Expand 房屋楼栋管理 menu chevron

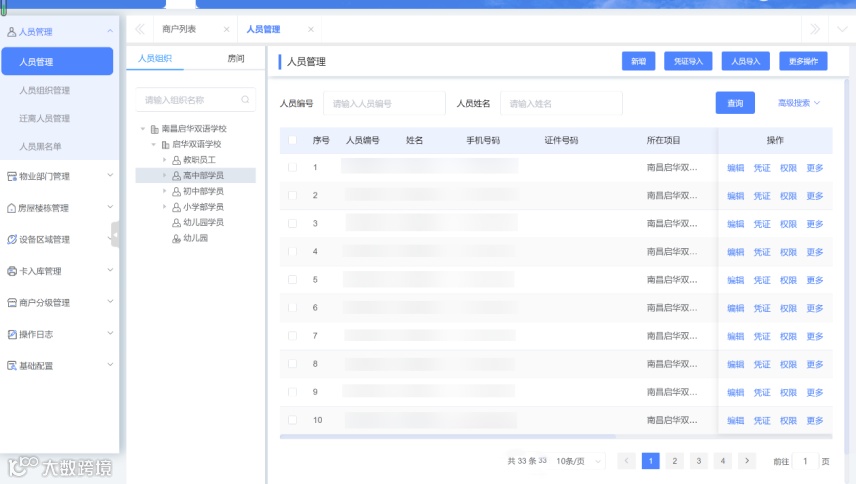coord(110,207)
